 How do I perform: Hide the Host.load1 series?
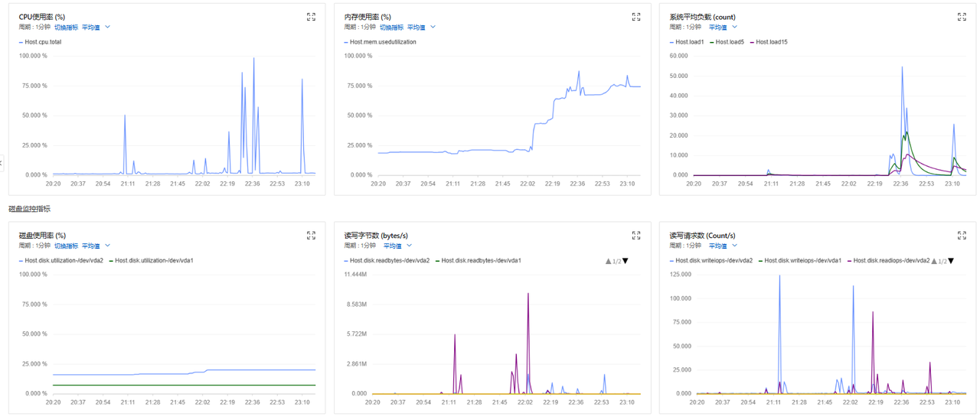(687, 42)
